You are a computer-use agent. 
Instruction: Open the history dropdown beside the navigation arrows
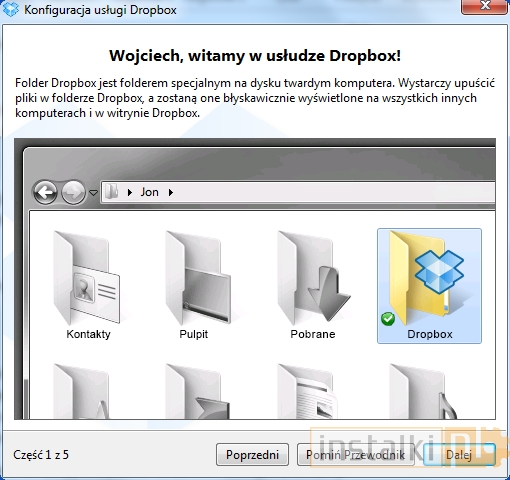(94, 193)
